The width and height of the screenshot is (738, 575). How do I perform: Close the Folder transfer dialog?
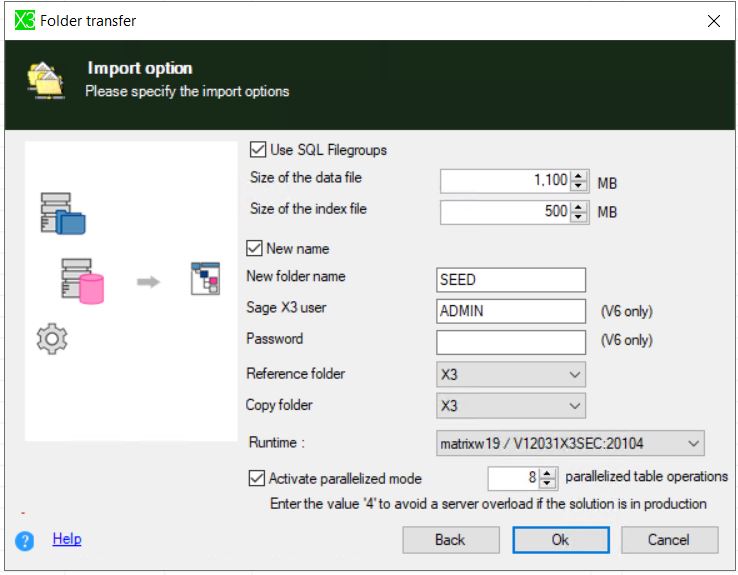714,21
